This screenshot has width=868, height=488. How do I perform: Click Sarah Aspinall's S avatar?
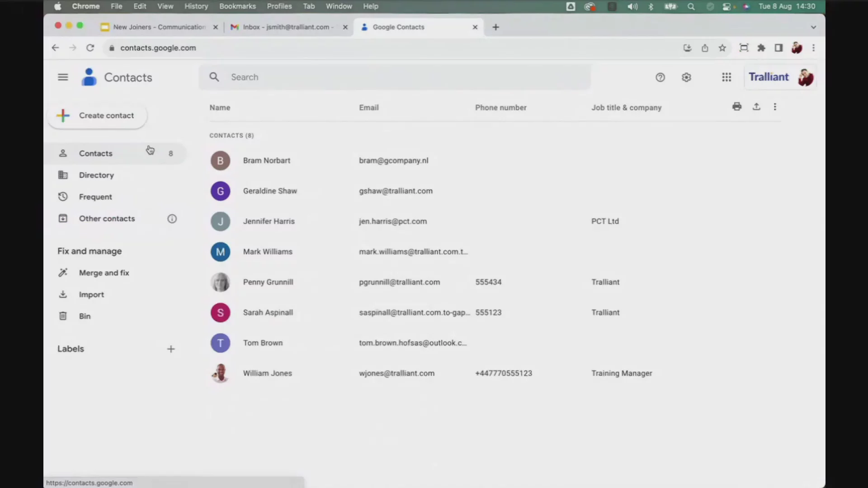[x=220, y=313]
